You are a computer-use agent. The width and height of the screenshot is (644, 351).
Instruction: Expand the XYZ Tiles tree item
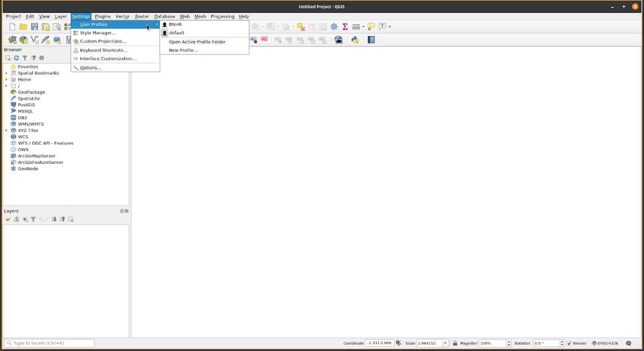pos(6,130)
